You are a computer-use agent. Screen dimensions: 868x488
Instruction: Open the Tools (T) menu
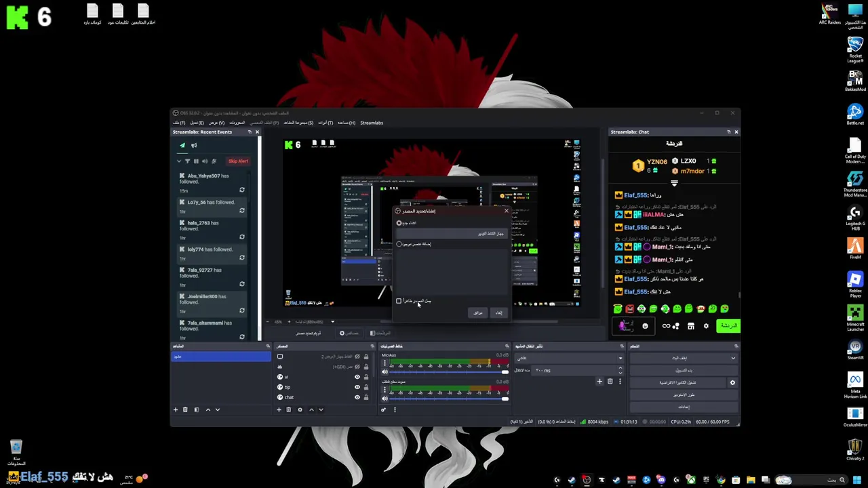coord(325,123)
